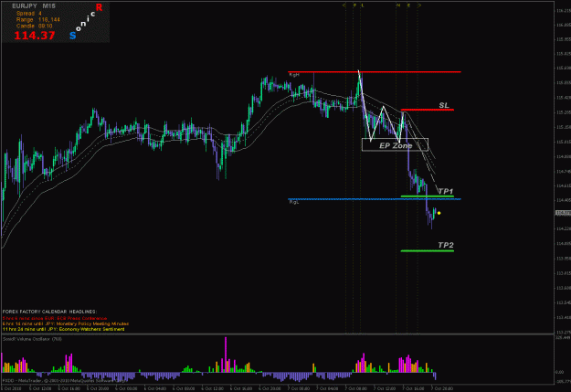Click the orange Monetary Policy Meeting Minutes headline
571x392 pixels.
[x=66, y=323]
